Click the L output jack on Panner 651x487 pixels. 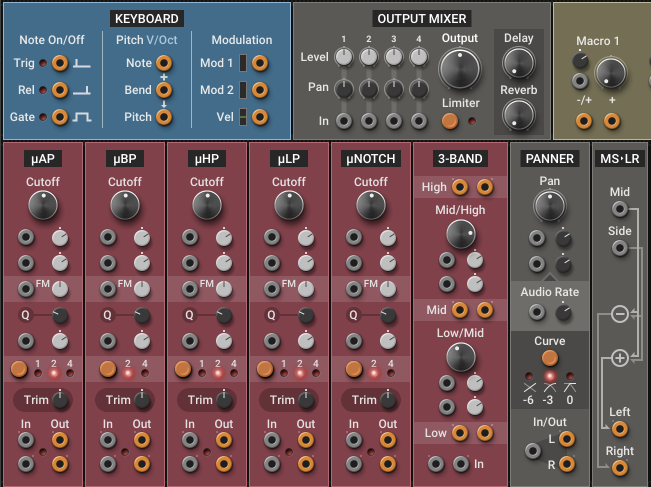click(567, 441)
